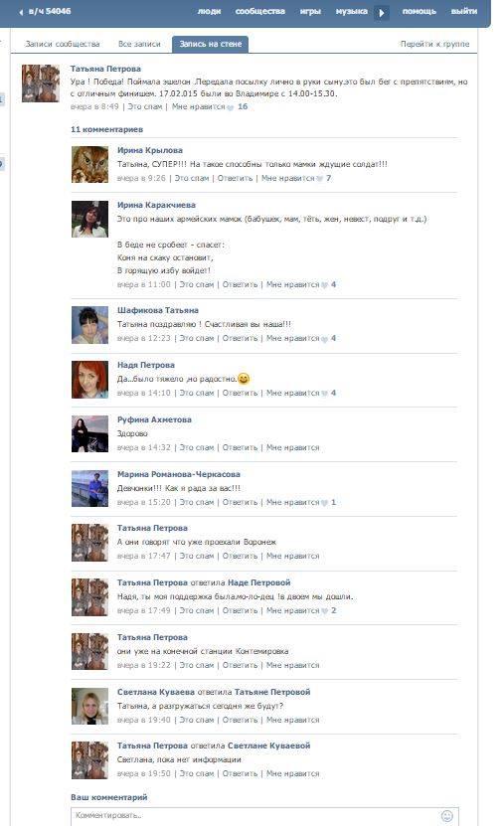Like Руфина Ахметова's comment via Мне нравится
Image resolution: width=504 pixels, height=826 pixels.
point(293,447)
